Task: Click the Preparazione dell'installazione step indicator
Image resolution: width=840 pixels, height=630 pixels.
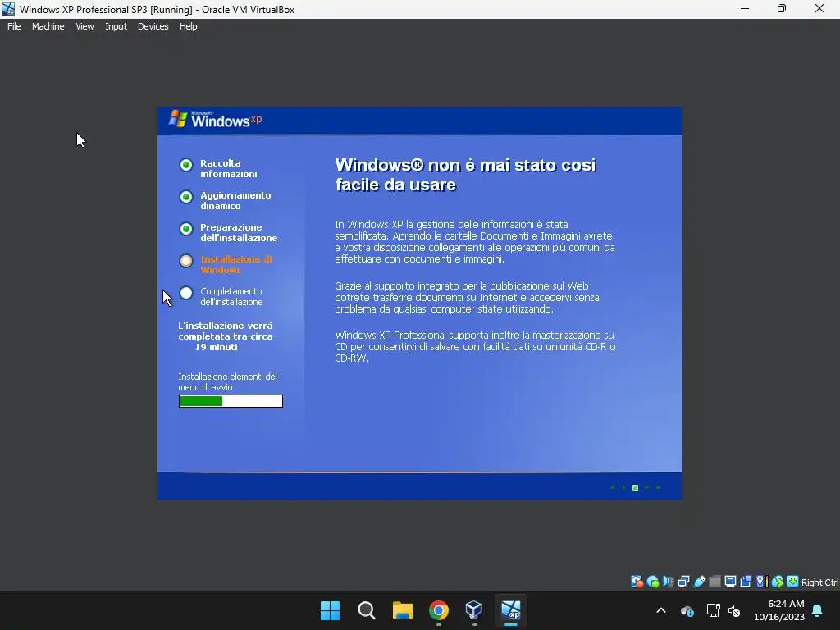Action: point(186,230)
